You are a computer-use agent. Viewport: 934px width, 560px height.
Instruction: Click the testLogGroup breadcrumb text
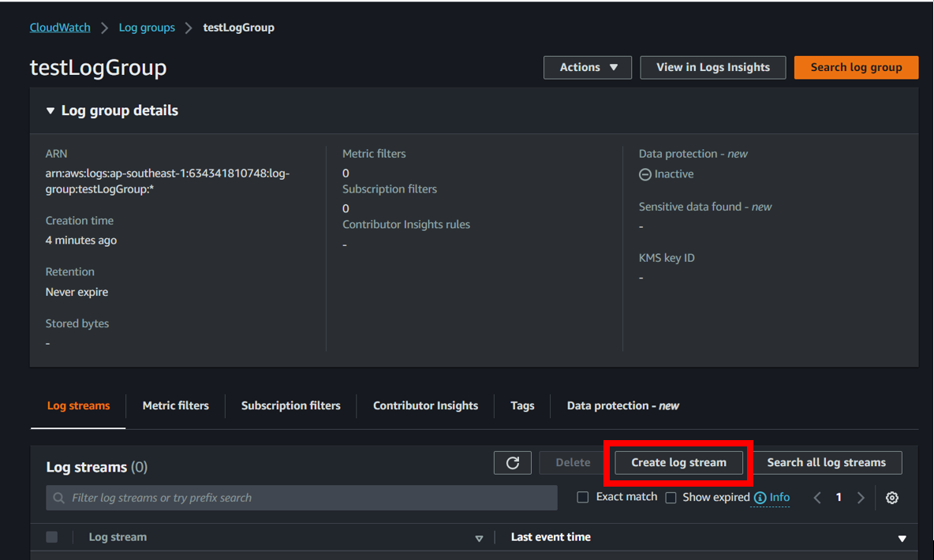(x=238, y=28)
